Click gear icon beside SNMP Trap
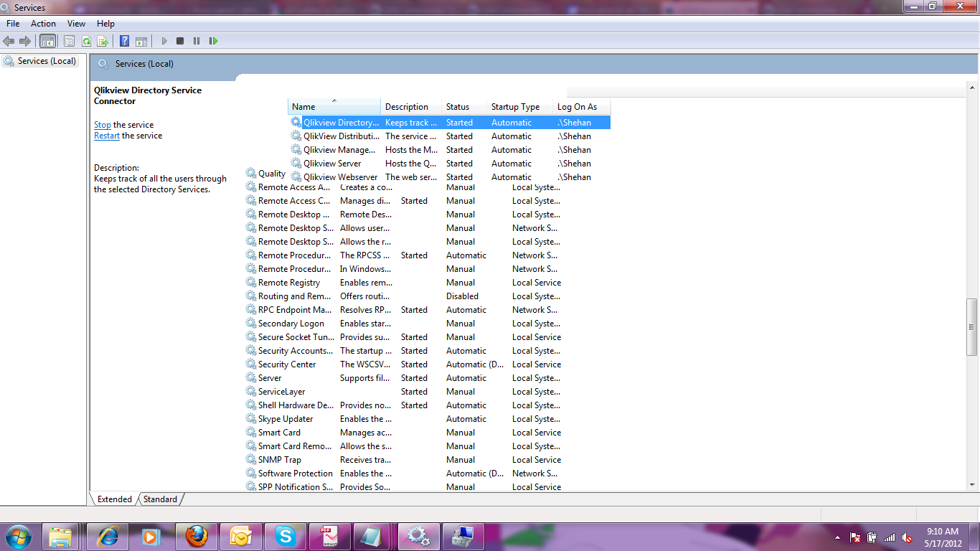Screen dimensions: 980x551 tap(251, 460)
